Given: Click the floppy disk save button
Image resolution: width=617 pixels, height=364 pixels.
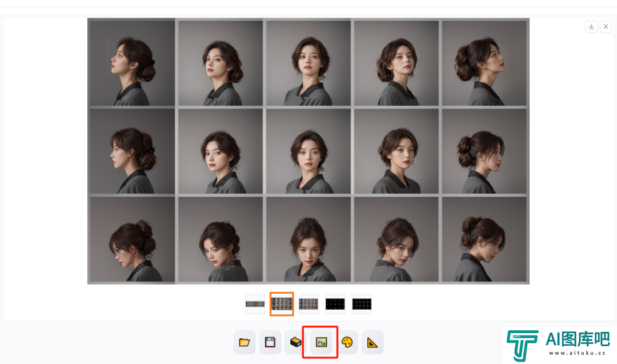Looking at the screenshot, I should (x=270, y=342).
